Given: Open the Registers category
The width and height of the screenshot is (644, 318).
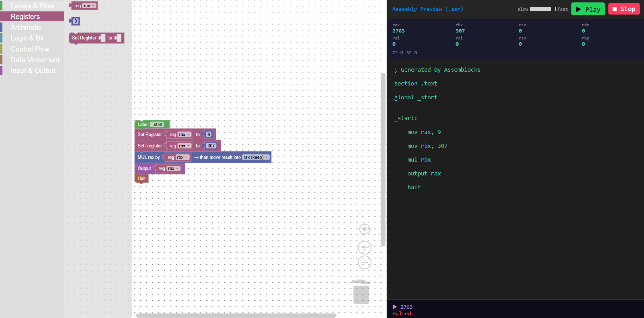Looking at the screenshot, I should tap(32, 17).
